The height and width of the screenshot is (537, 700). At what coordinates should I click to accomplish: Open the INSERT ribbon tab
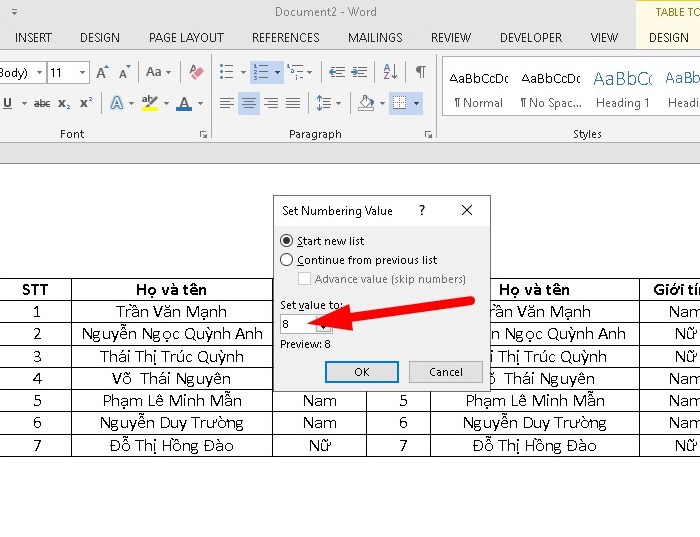pyautogui.click(x=33, y=37)
